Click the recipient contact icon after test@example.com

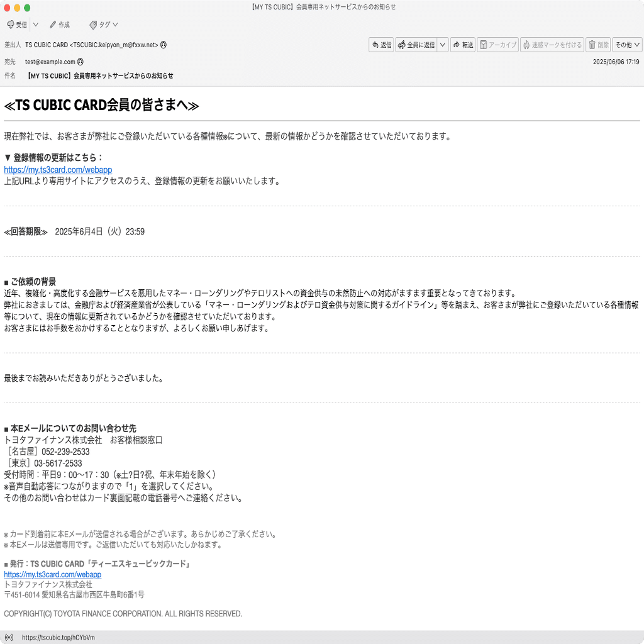80,62
